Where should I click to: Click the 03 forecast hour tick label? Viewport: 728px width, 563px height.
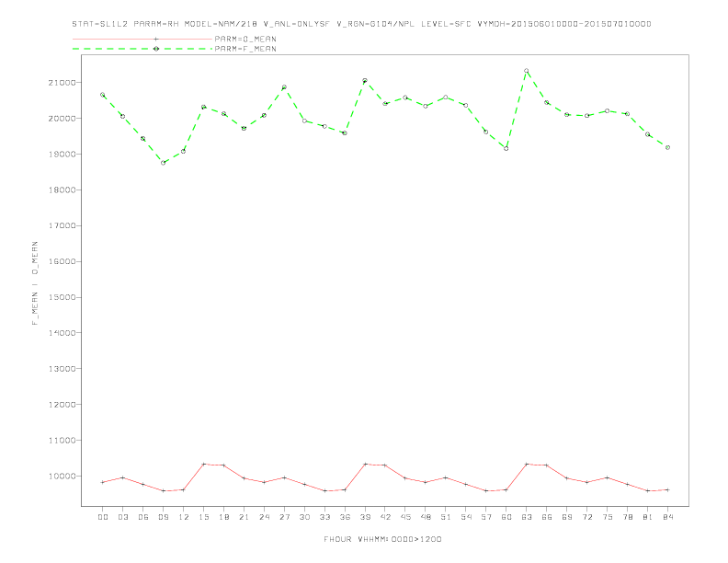[x=122, y=517]
